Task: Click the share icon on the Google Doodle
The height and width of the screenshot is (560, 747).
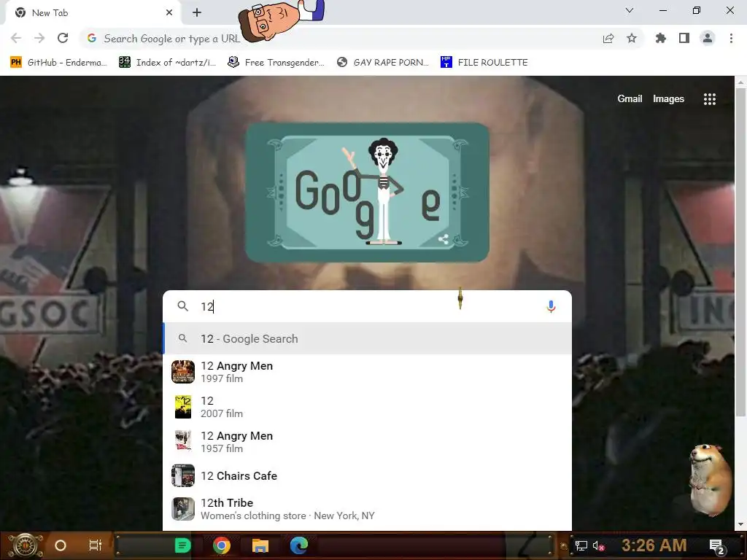Action: (x=443, y=239)
